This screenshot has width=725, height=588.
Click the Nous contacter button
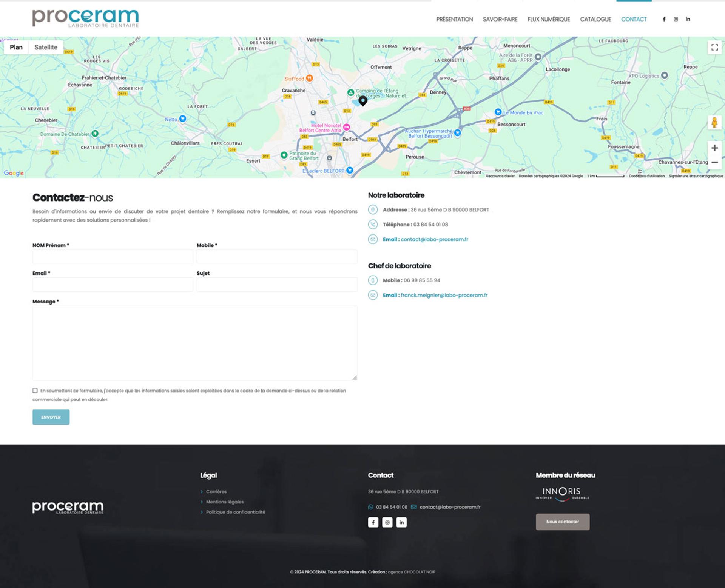coord(563,522)
